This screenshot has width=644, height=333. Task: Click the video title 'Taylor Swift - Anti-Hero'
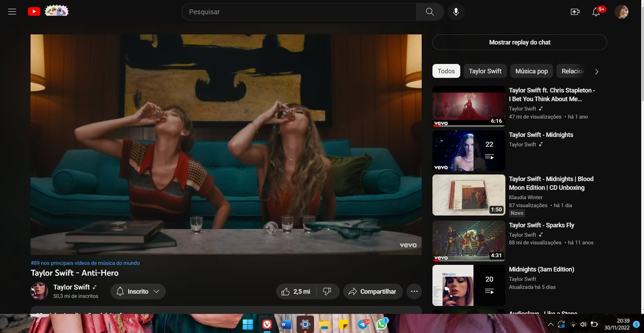tap(75, 273)
